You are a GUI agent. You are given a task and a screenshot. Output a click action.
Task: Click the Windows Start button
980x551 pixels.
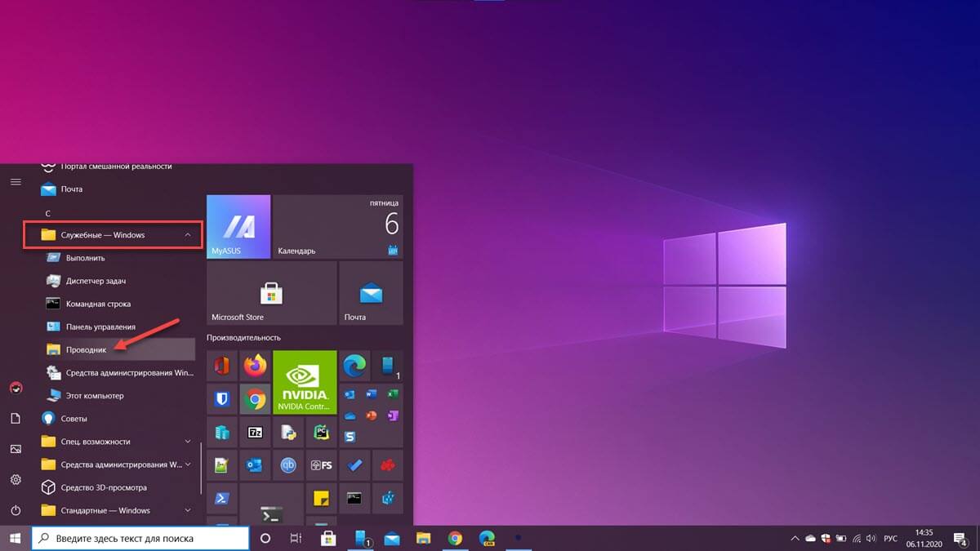15,539
